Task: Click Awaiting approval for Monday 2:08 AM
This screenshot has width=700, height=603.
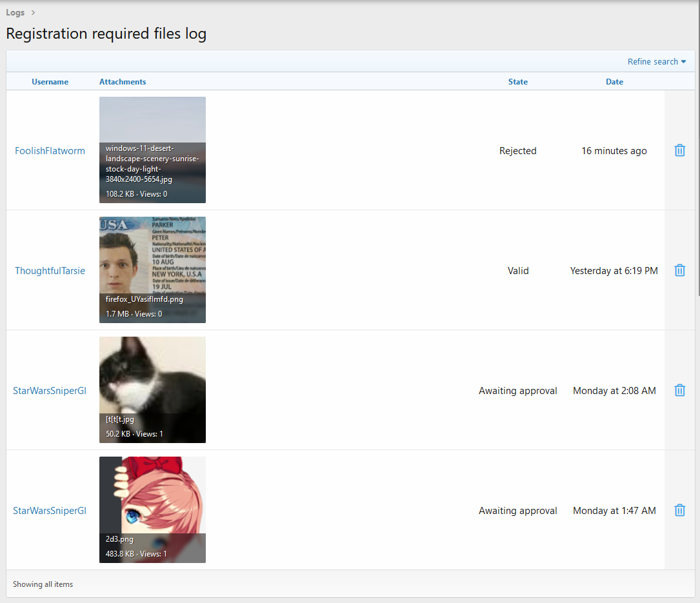Action: 518,391
